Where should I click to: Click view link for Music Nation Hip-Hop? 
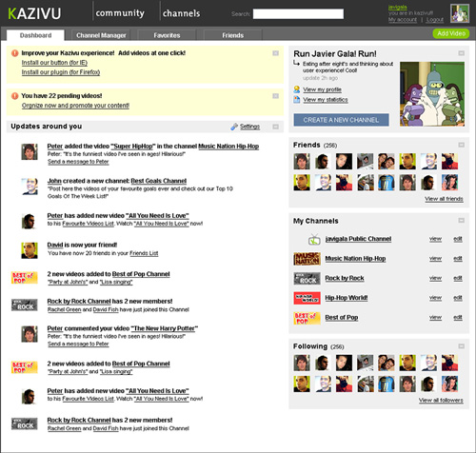click(x=435, y=259)
